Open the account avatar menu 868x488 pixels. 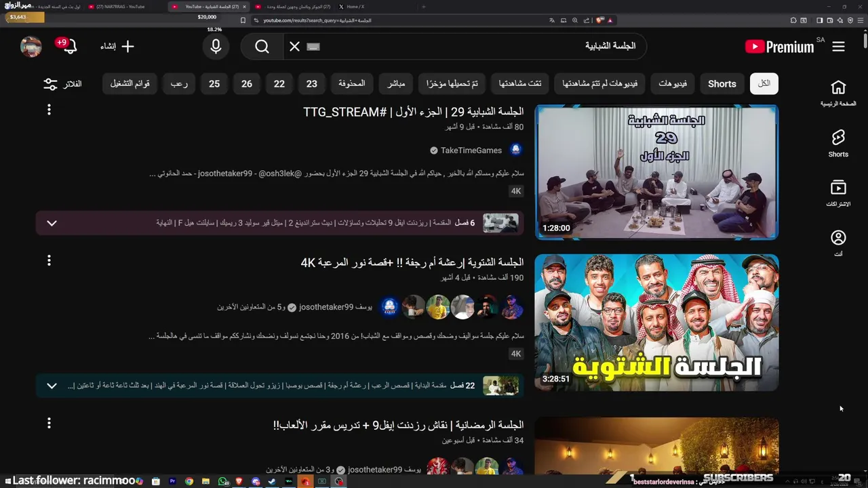[31, 47]
